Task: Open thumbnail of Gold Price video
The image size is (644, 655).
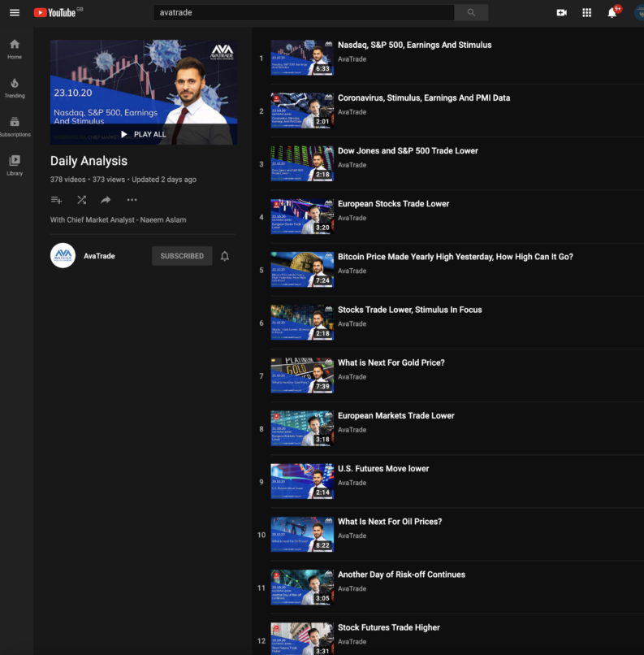Action: pos(302,375)
